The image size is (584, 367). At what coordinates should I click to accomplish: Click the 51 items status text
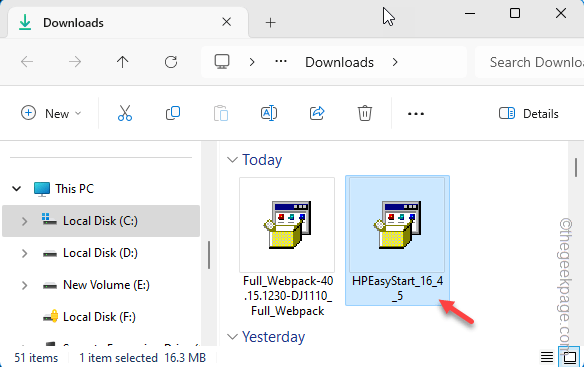36,358
